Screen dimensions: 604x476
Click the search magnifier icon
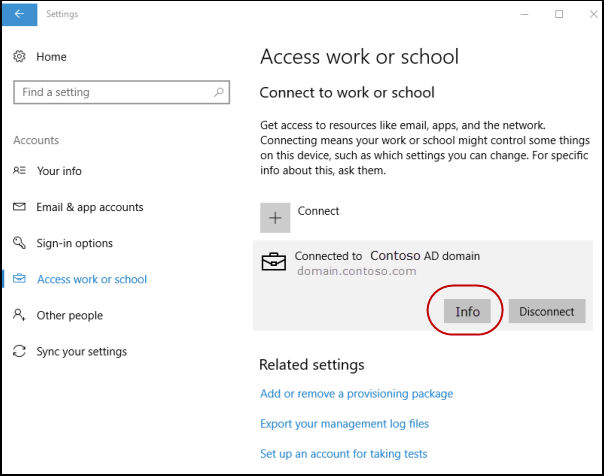(x=219, y=92)
